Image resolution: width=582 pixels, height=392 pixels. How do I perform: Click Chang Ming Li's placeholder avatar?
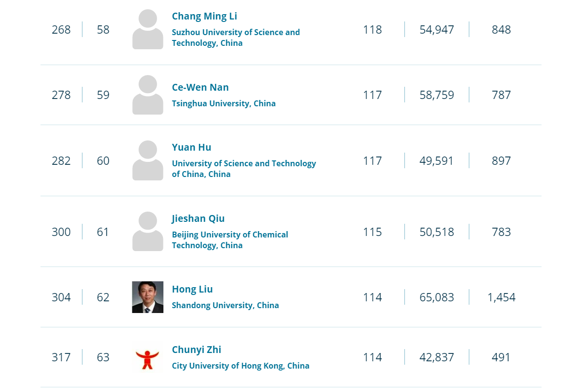[x=148, y=29]
